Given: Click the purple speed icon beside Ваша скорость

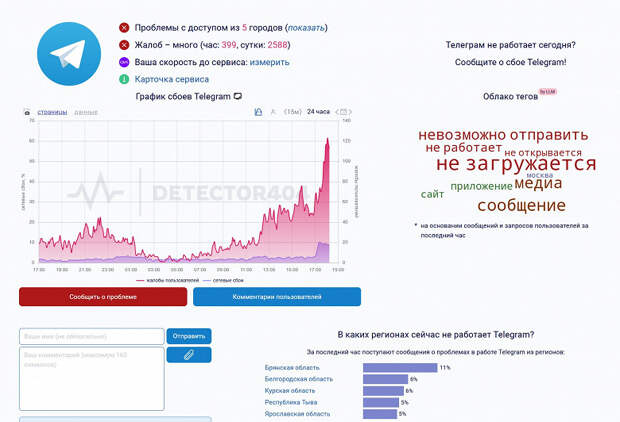Looking at the screenshot, I should [x=124, y=62].
